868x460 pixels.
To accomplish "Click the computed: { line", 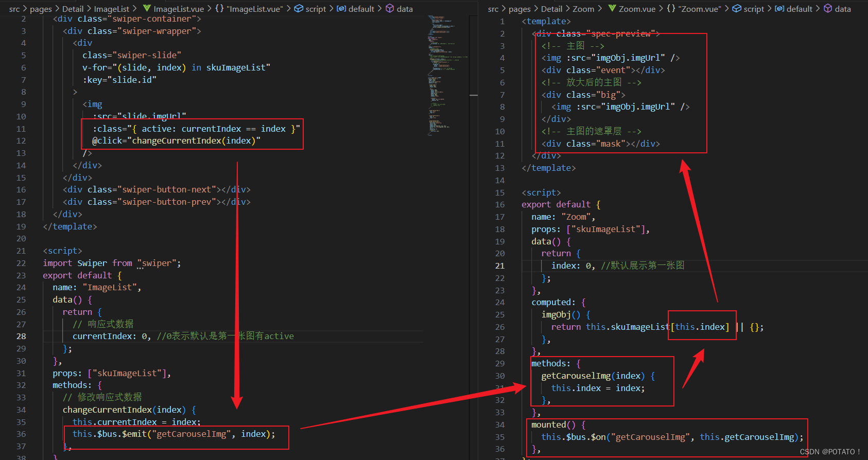I will 559,302.
